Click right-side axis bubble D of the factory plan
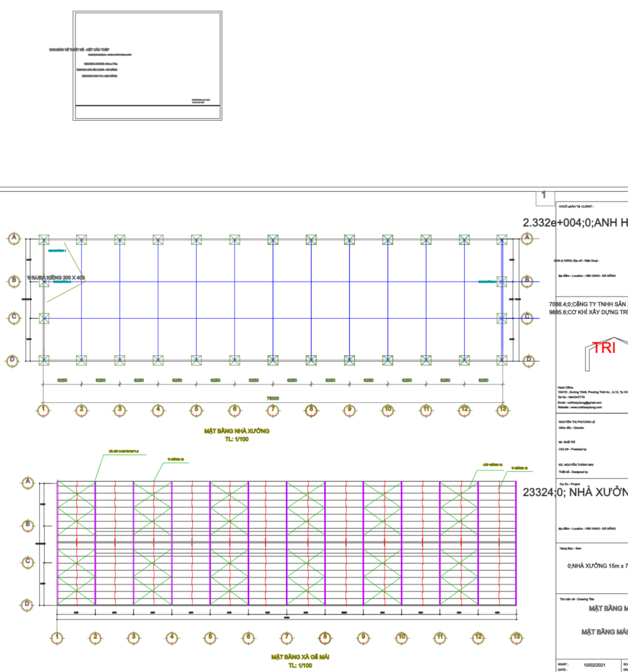Viewport: 628px width, 672px height. [x=528, y=361]
